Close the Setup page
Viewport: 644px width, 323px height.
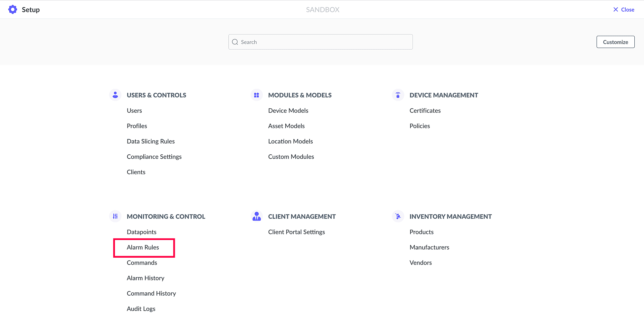[624, 10]
